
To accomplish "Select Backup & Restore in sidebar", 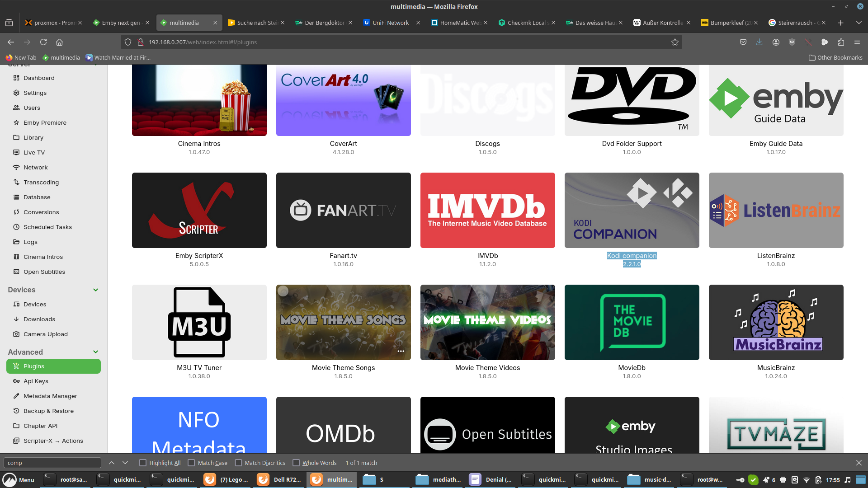I will (48, 411).
